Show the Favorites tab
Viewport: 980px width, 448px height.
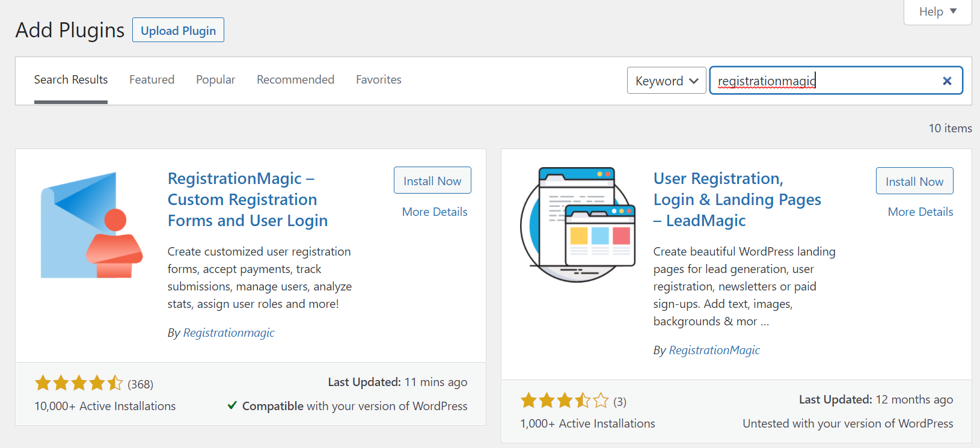[378, 79]
